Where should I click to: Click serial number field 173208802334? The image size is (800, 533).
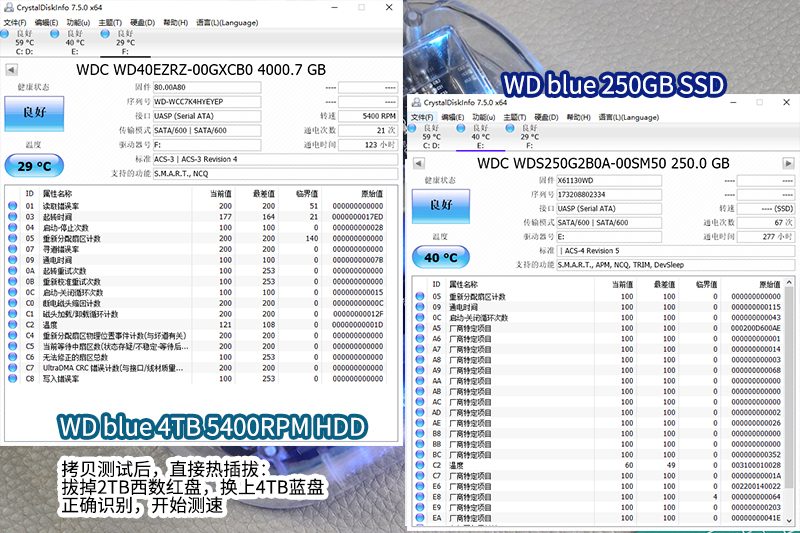[x=609, y=194]
